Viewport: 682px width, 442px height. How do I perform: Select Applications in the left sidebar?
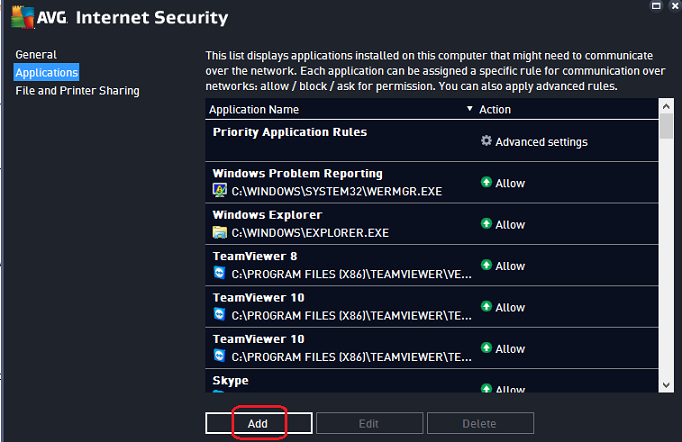click(46, 73)
